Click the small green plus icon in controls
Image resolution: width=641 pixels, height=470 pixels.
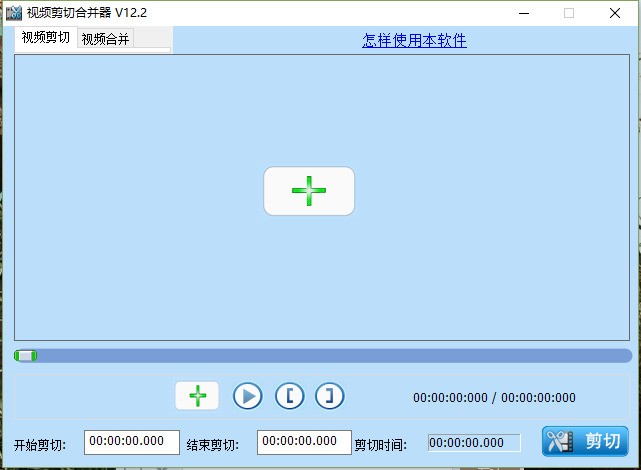[x=197, y=396]
